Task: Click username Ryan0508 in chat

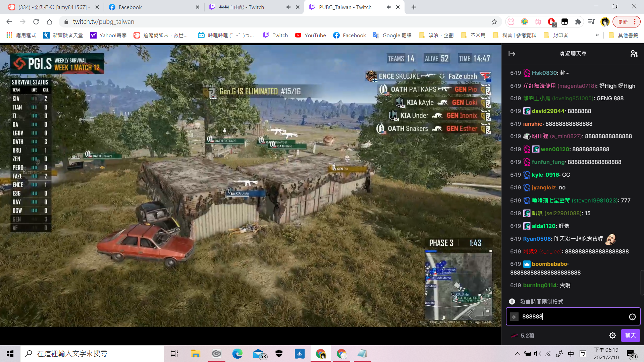Action: coord(537,239)
